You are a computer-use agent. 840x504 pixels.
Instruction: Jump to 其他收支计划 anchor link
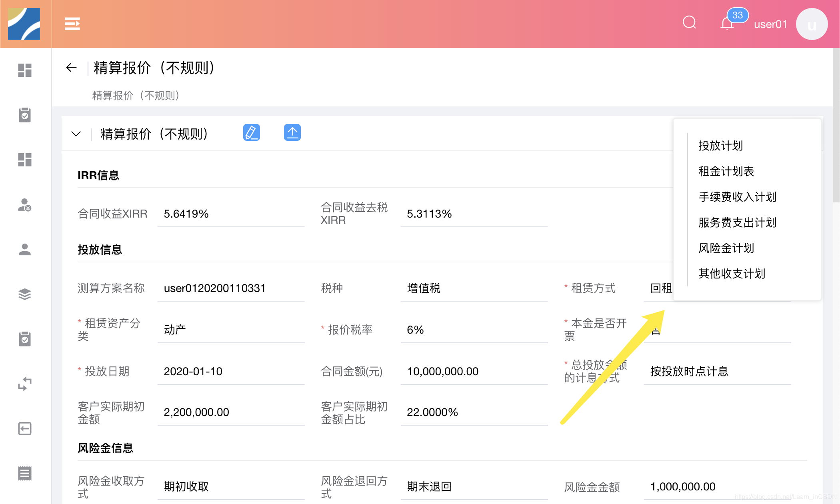[x=732, y=274]
